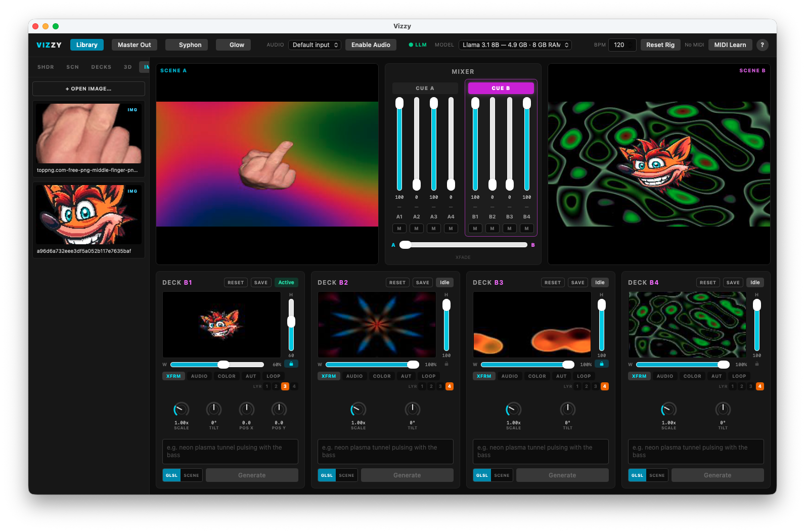Image resolution: width=805 pixels, height=532 pixels.
Task: Mute mixer channel A2
Action: coord(417,229)
